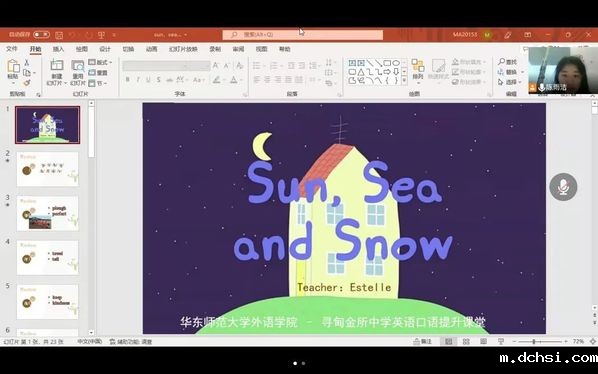Toggle Italic formatting button
This screenshot has width=598, height=374.
click(x=138, y=80)
